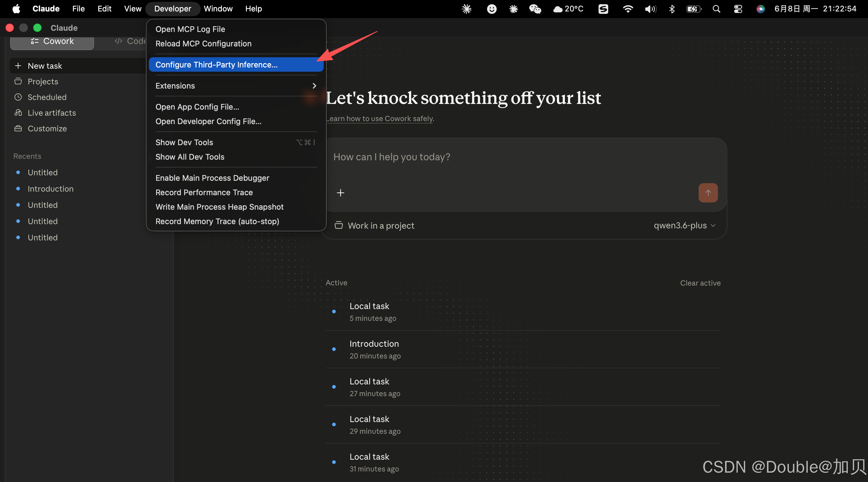868x482 pixels.
Task: Open Customize in the sidebar
Action: pos(47,128)
